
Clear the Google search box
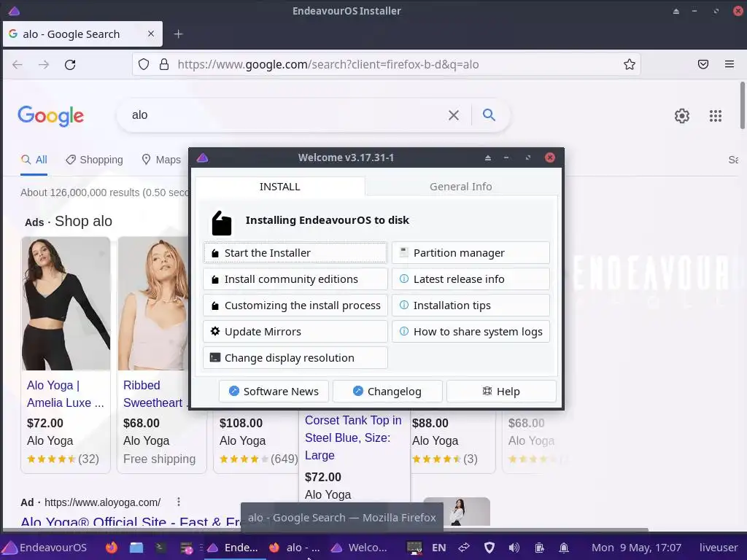tap(454, 114)
